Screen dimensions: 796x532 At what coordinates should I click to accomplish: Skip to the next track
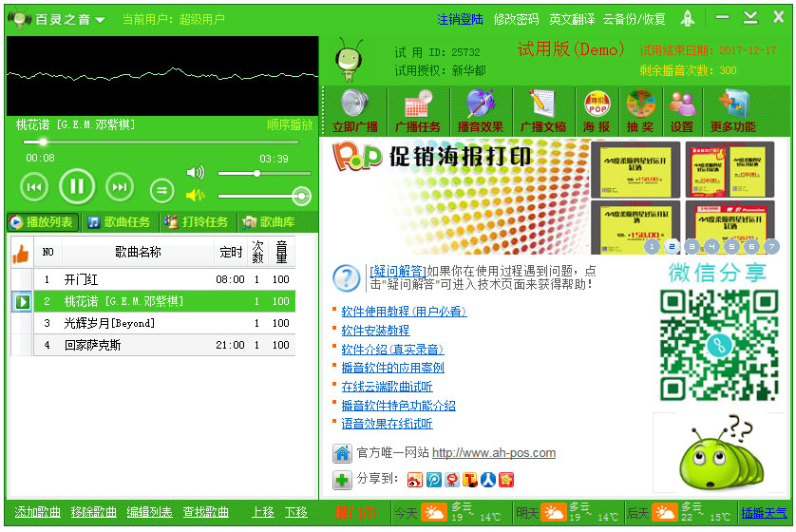(x=120, y=187)
